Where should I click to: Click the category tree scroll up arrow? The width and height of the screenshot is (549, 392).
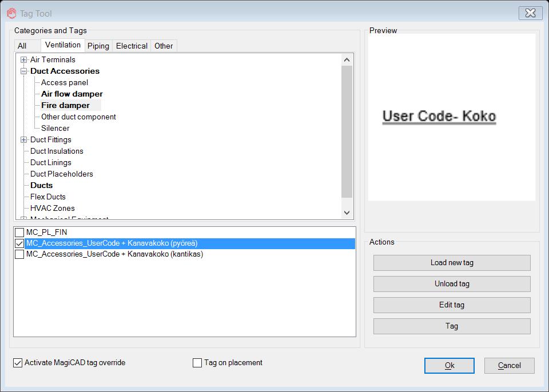click(347, 60)
